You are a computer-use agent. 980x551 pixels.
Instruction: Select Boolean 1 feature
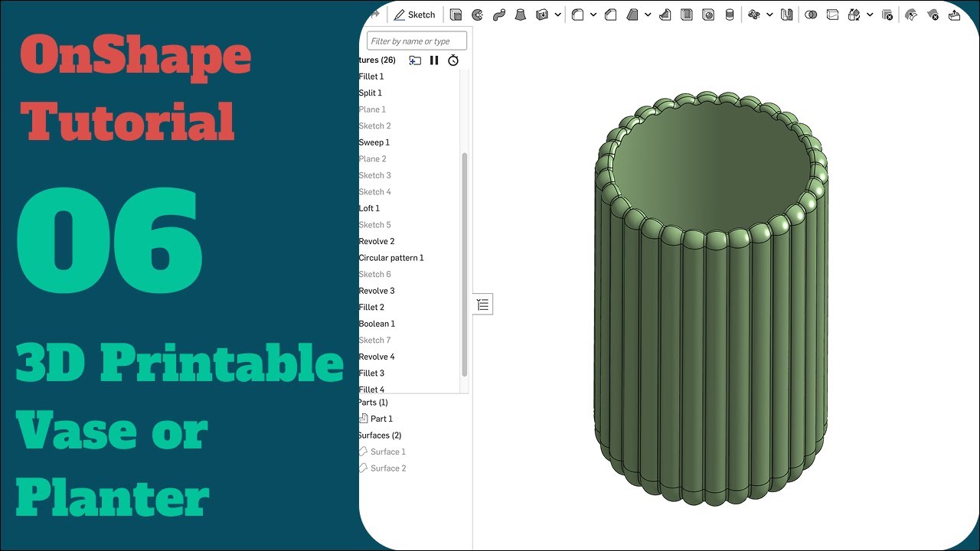click(377, 324)
